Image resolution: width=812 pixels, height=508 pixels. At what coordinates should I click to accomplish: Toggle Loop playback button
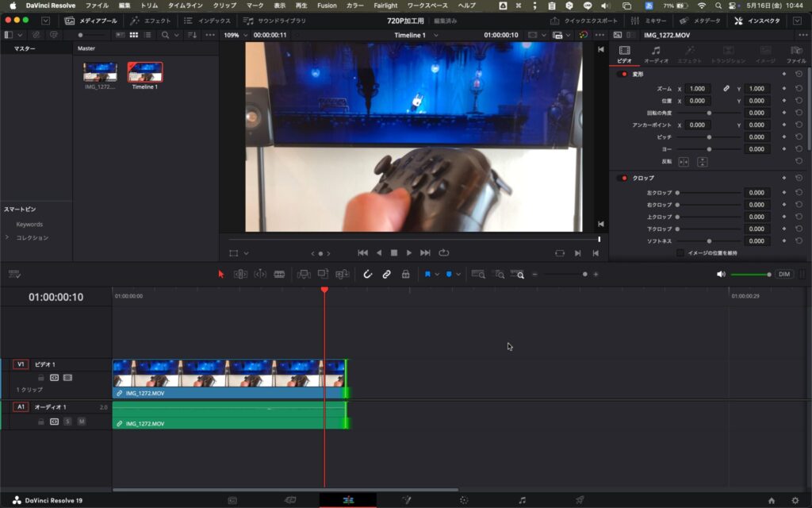tap(444, 253)
